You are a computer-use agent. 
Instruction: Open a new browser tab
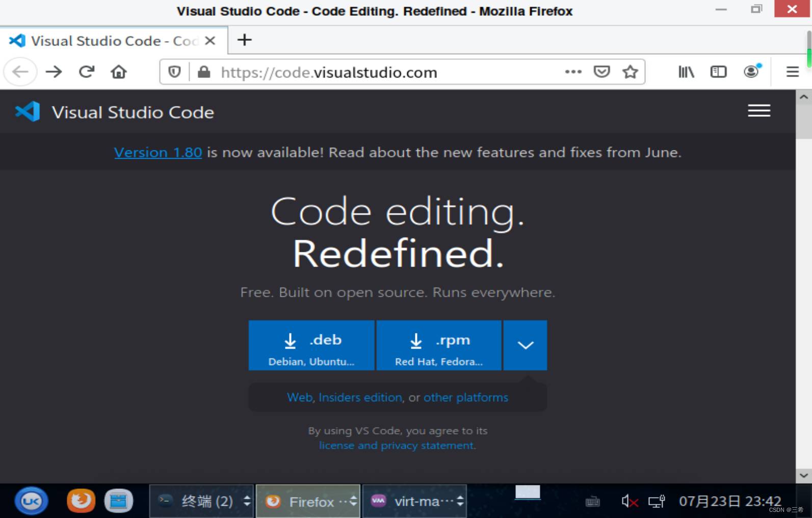245,40
